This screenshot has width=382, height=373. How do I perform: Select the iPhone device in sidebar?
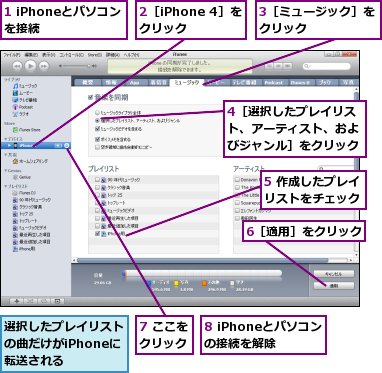35,145
